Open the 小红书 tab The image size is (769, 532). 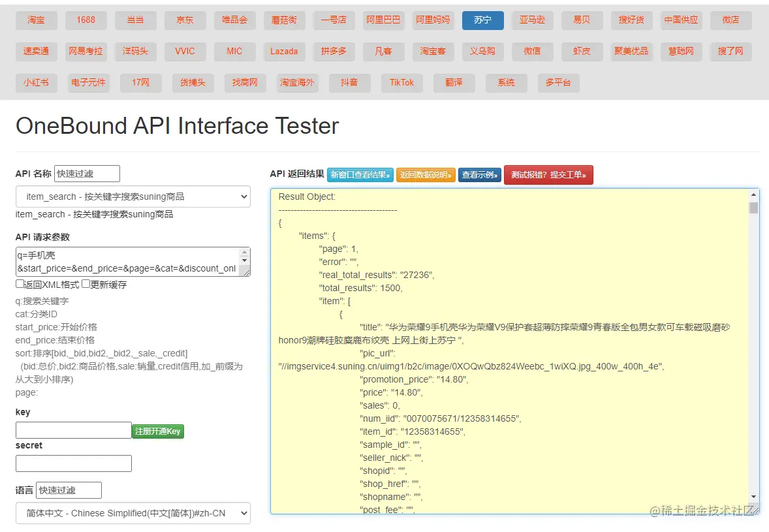tap(37, 83)
